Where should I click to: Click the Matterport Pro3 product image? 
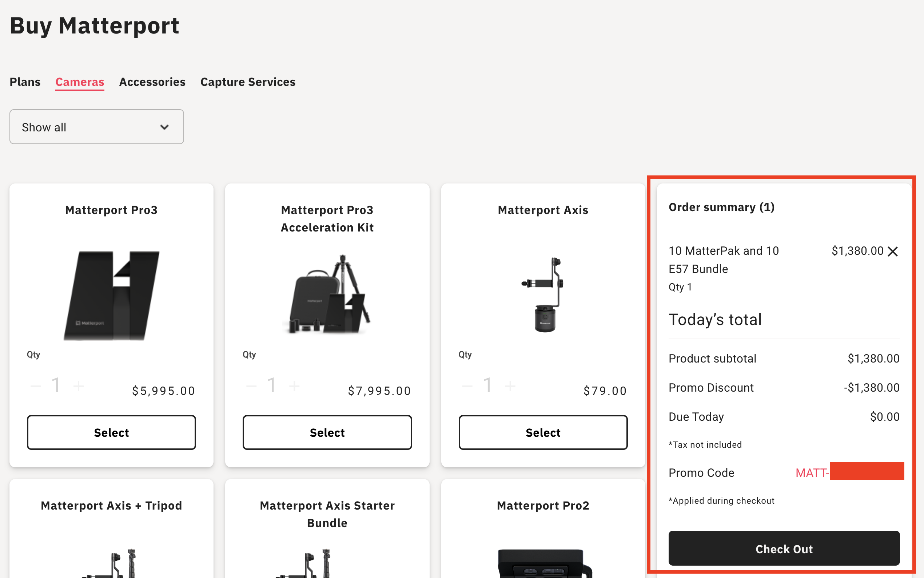tap(111, 295)
